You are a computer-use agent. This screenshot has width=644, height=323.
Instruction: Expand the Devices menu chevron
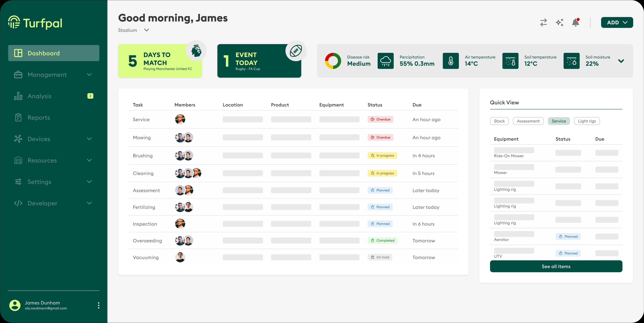[x=89, y=138]
